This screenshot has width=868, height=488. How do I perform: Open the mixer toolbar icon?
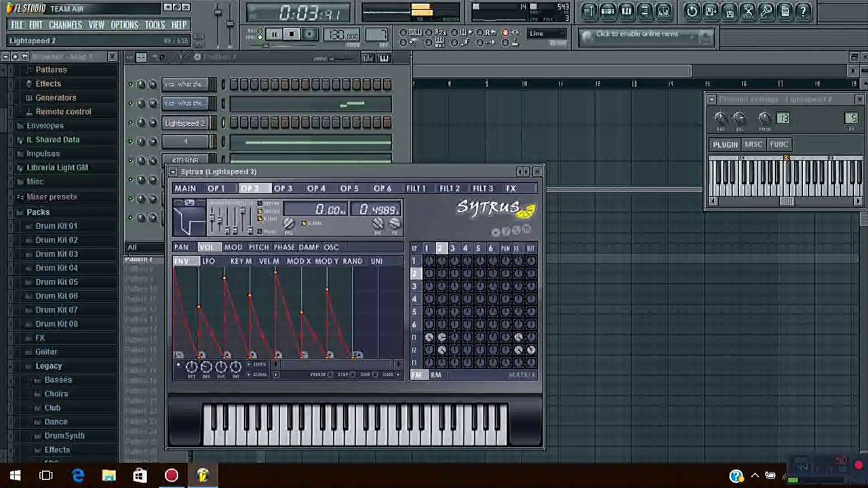point(664,11)
